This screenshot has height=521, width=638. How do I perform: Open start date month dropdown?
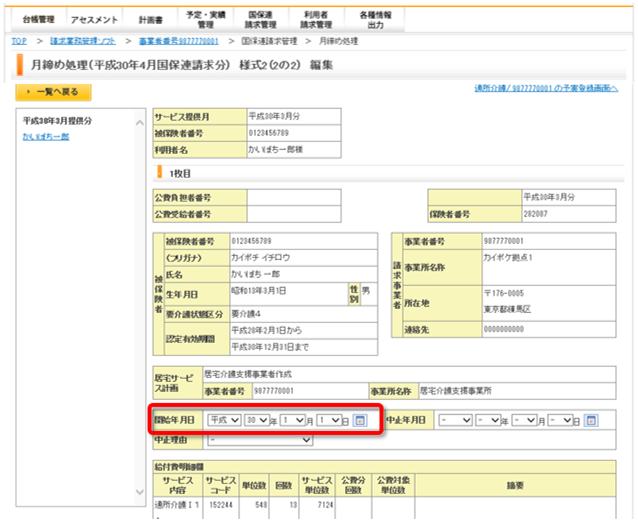pyautogui.click(x=293, y=420)
